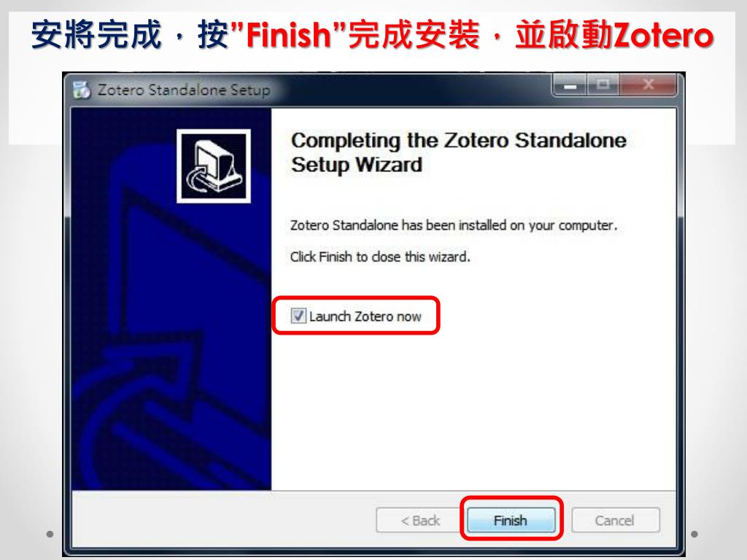The width and height of the screenshot is (747, 560).
Task: Click the gray dot at the slide's bottom left
Action: tap(50, 534)
